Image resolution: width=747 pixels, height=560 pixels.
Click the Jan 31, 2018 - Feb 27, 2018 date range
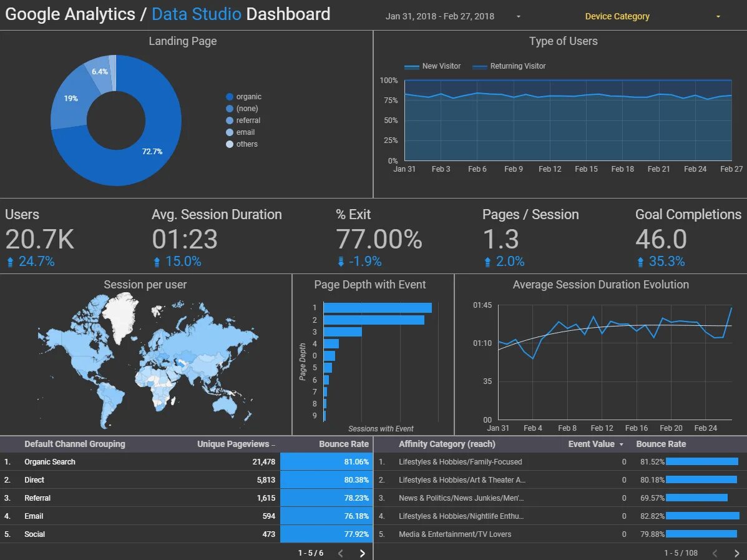coord(440,16)
